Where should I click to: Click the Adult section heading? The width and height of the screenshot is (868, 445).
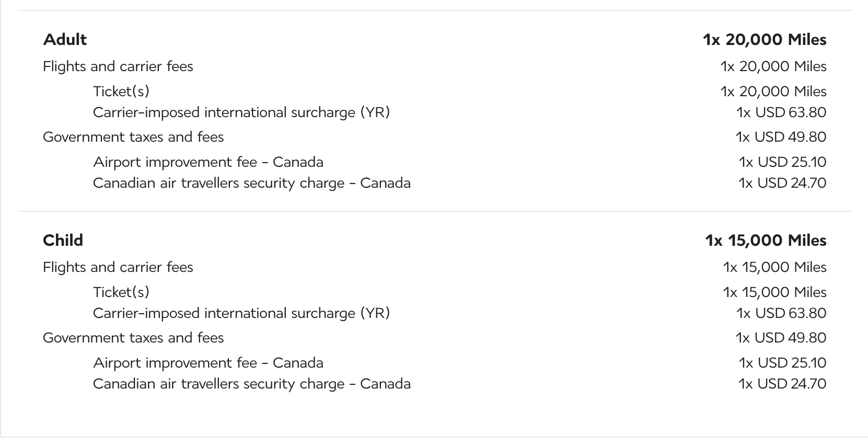pos(65,40)
